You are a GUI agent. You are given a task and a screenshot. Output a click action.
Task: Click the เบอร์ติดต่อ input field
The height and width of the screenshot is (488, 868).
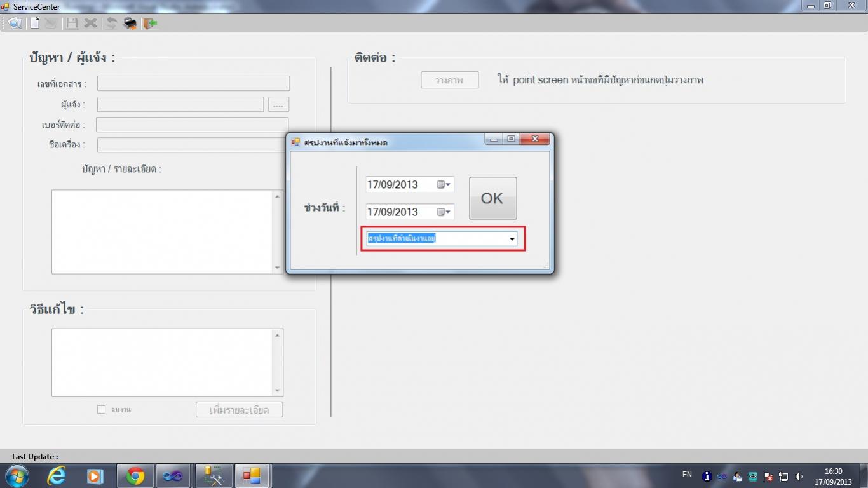192,125
